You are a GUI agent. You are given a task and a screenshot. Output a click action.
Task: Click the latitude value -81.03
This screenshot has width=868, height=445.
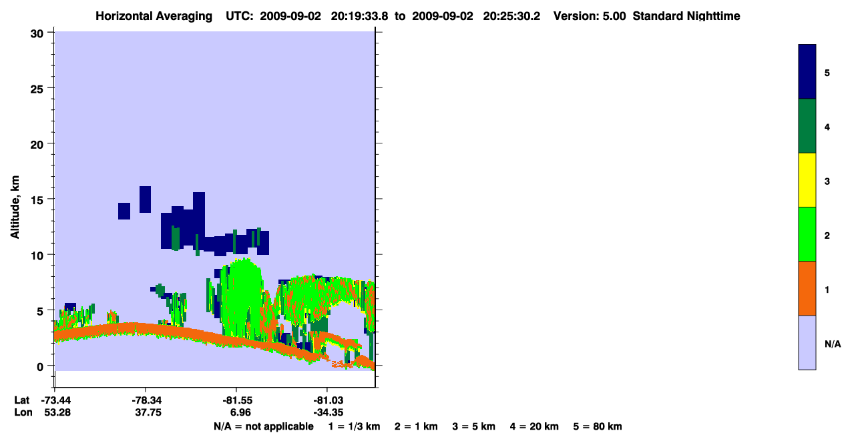click(x=327, y=400)
